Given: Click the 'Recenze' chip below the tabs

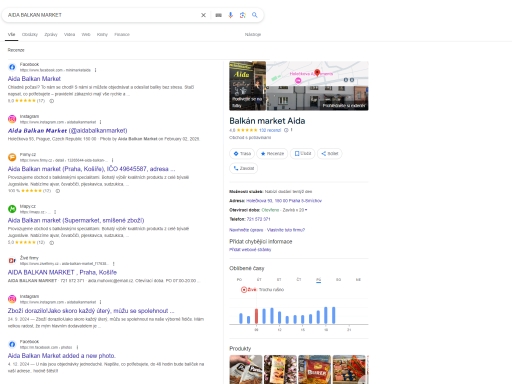Looking at the screenshot, I should click(16, 50).
